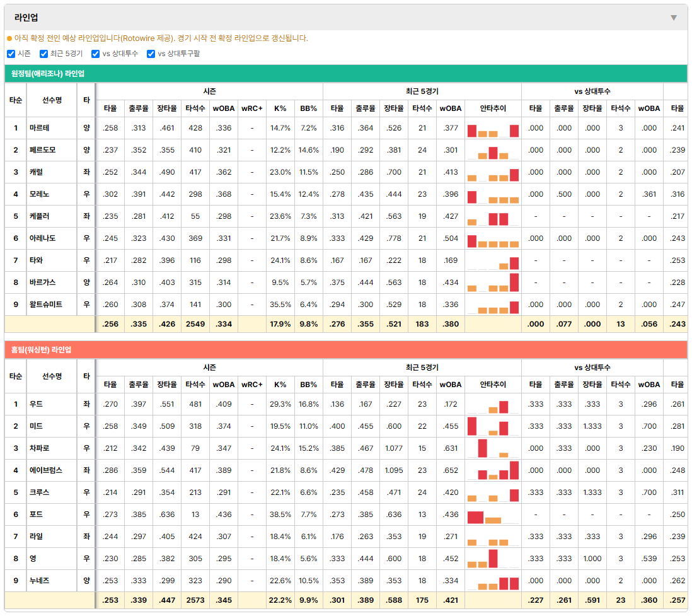Screen dimensions: 692x616
Task: Click 모레노 player name
Action: point(39,194)
